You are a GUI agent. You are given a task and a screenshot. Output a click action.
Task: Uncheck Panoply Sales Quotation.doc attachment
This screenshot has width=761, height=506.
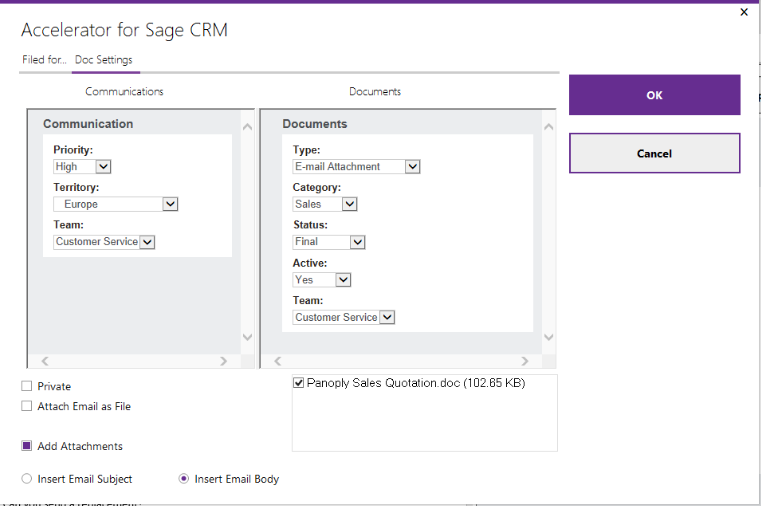(x=298, y=383)
